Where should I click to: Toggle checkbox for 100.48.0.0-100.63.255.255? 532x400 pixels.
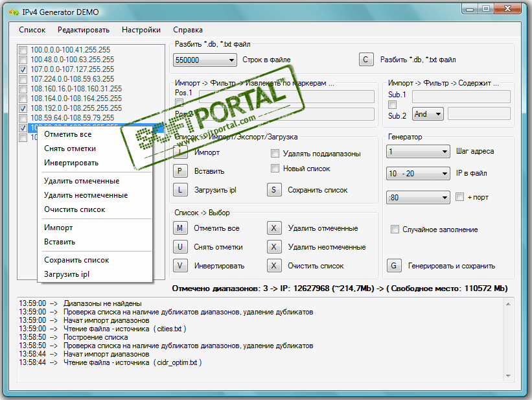[x=23, y=60]
